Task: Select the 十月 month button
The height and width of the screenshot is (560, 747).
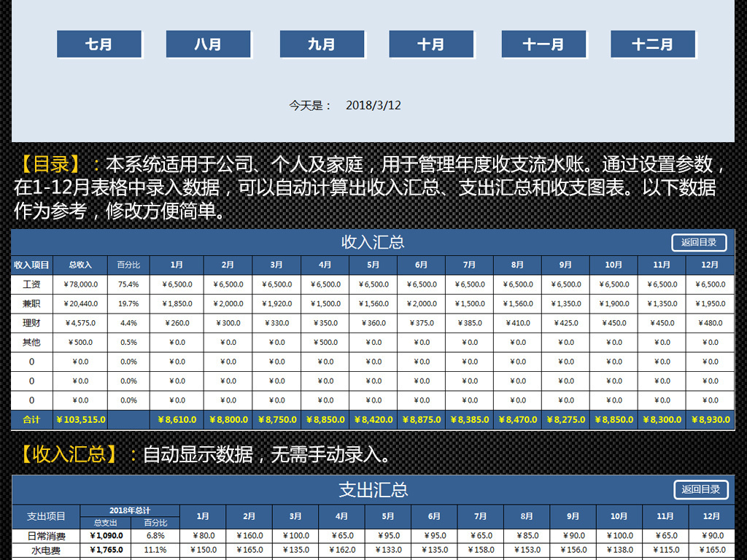Action: coord(430,44)
